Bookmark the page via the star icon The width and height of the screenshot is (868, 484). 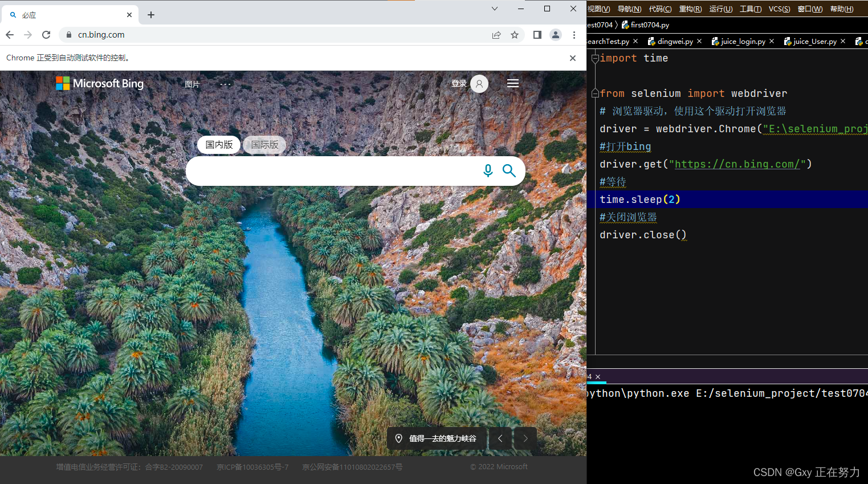515,34
